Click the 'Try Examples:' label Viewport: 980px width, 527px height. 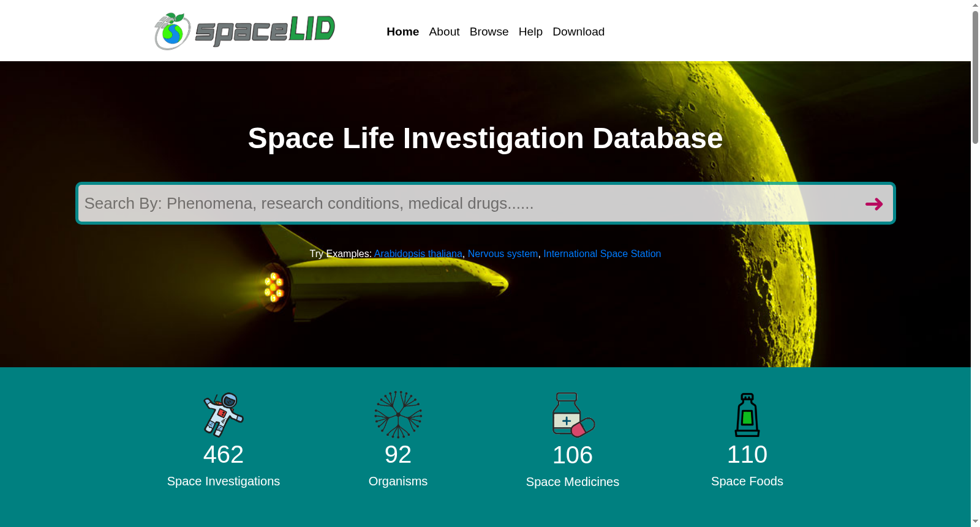click(x=341, y=254)
